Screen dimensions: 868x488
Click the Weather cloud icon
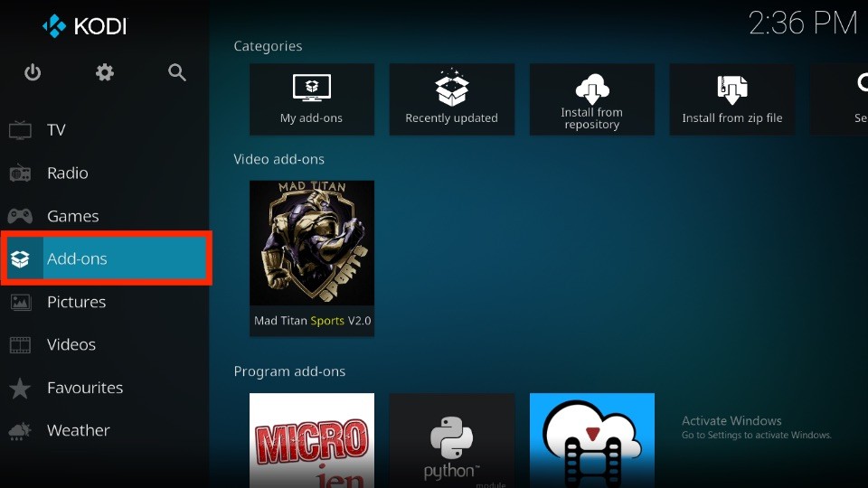click(20, 431)
